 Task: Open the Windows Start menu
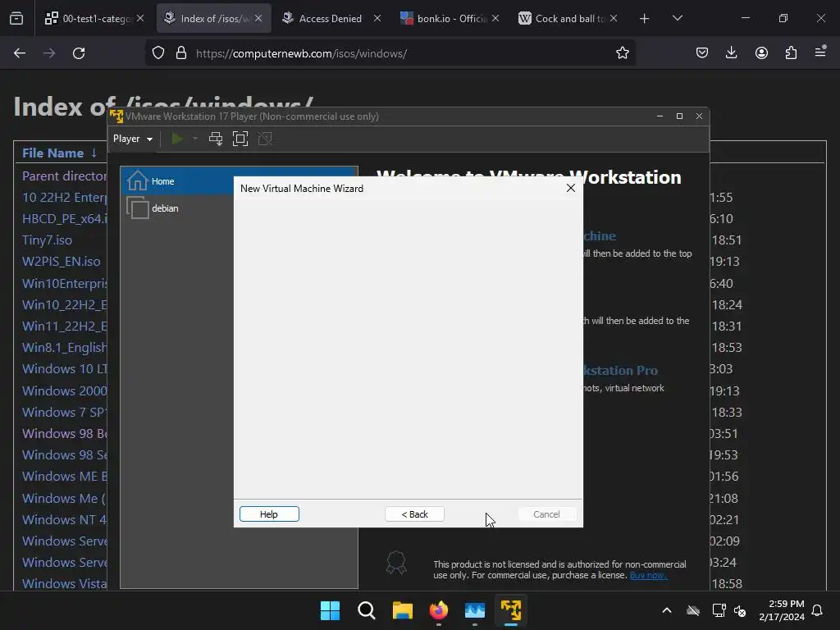click(330, 610)
